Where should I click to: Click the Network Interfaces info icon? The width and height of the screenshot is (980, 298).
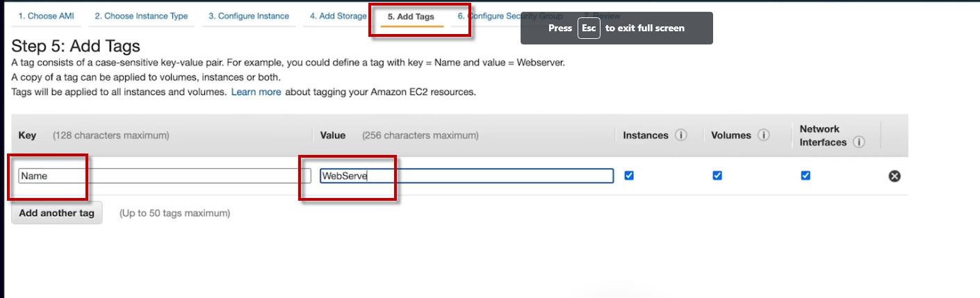pyautogui.click(x=859, y=142)
